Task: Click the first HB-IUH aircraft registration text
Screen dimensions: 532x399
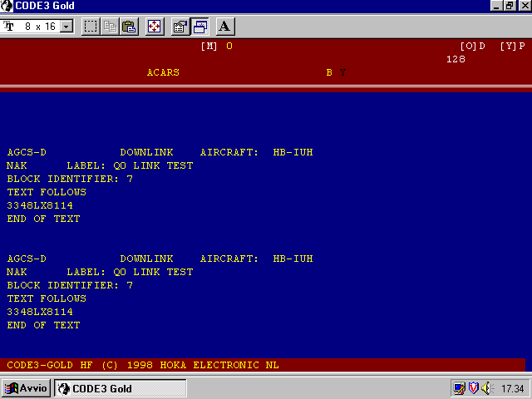Action: pyautogui.click(x=293, y=152)
